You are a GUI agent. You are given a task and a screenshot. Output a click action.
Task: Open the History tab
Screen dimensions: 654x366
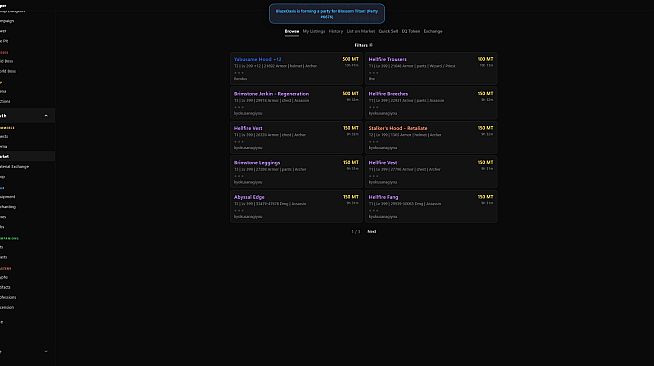[336, 31]
